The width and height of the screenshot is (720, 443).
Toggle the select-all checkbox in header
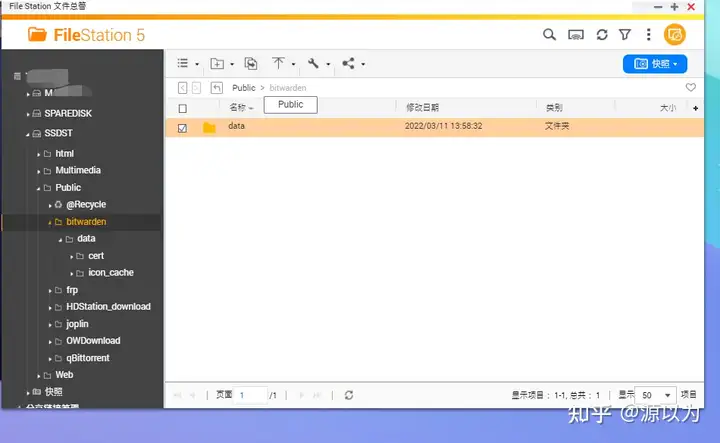pyautogui.click(x=182, y=108)
